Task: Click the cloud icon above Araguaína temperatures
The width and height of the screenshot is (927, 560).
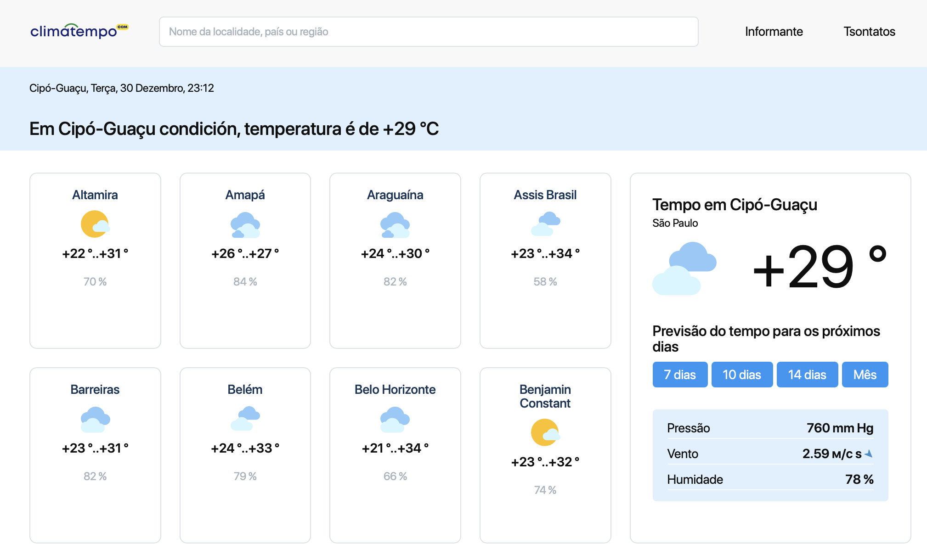Action: click(395, 224)
